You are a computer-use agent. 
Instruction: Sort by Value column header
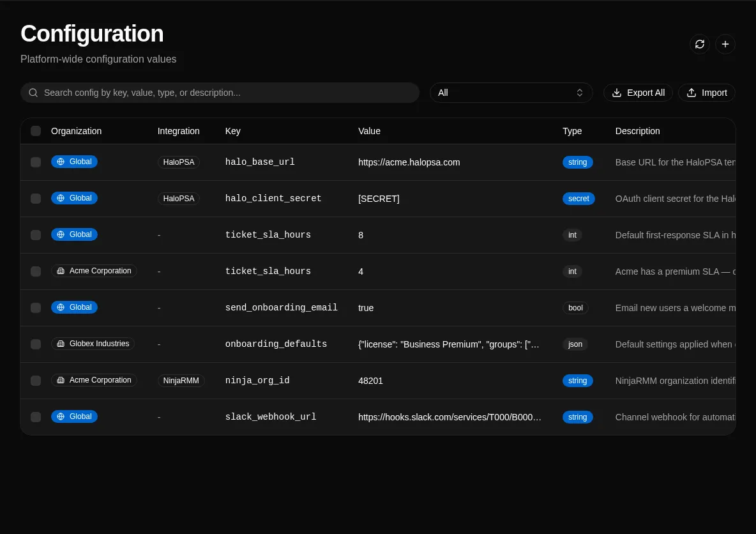tap(369, 131)
